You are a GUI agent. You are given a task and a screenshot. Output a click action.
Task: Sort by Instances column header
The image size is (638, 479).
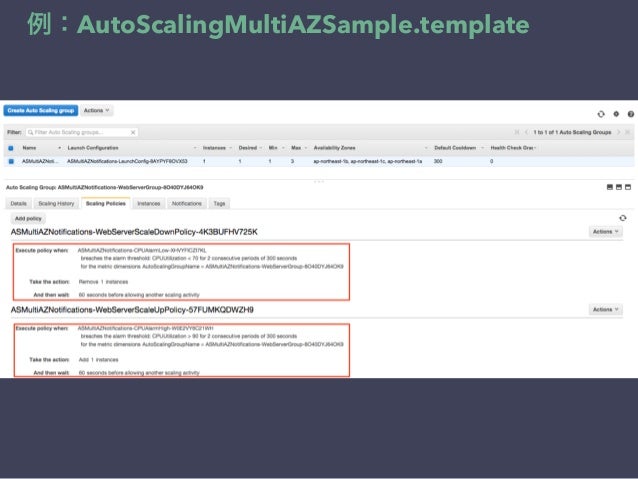coord(214,148)
